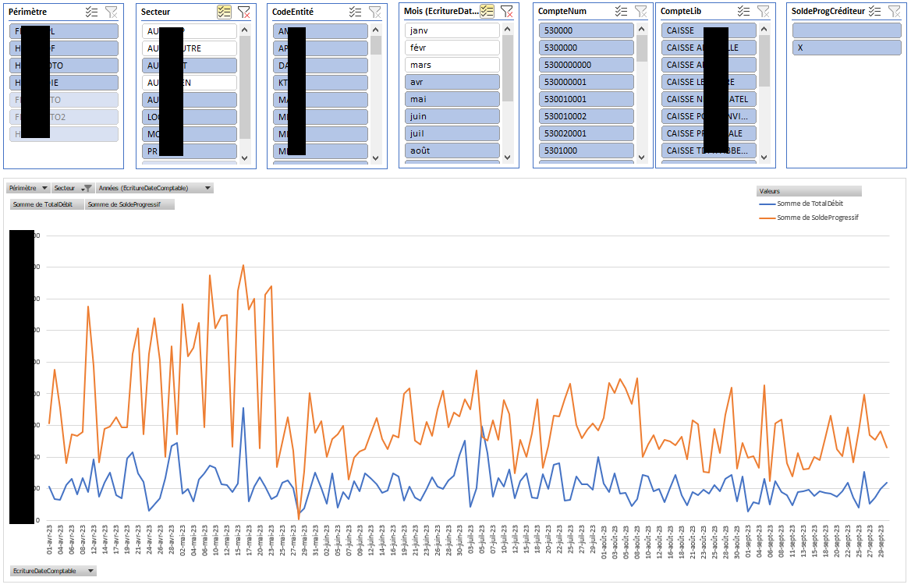Click the scroll-up arrow of the CompteNum slicer
Screen dimensions: 911x588
[642, 29]
